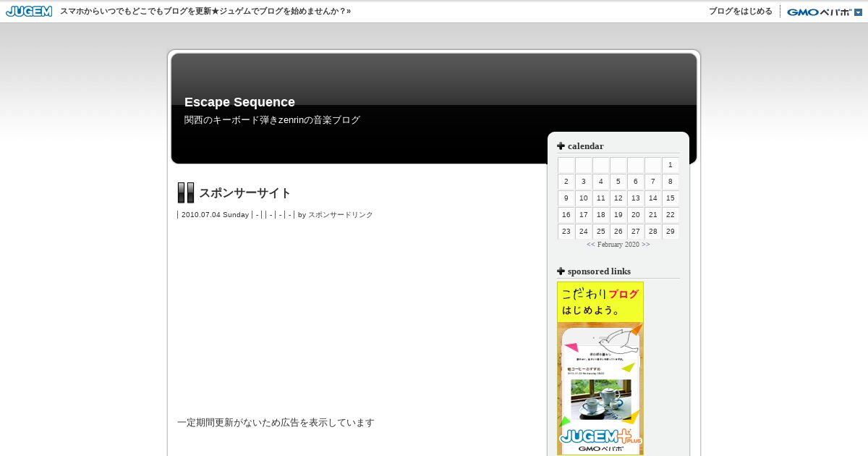Viewport: 868px width, 456px height.
Task: Click the post date '2010.07.04 Sunday'
Action: coord(215,215)
